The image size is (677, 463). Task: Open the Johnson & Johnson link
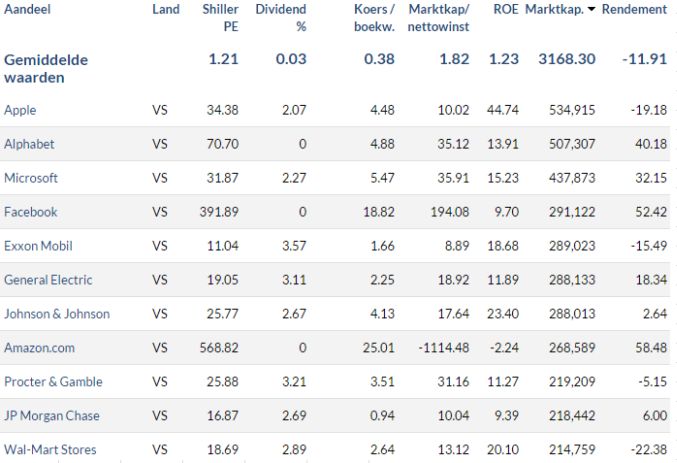click(57, 314)
